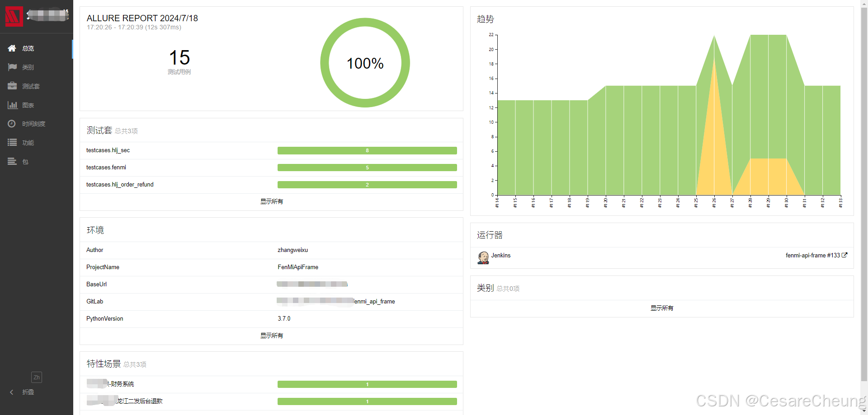Open the 时间刻度 clock icon
Viewport: 868px width, 415px height.
(12, 124)
